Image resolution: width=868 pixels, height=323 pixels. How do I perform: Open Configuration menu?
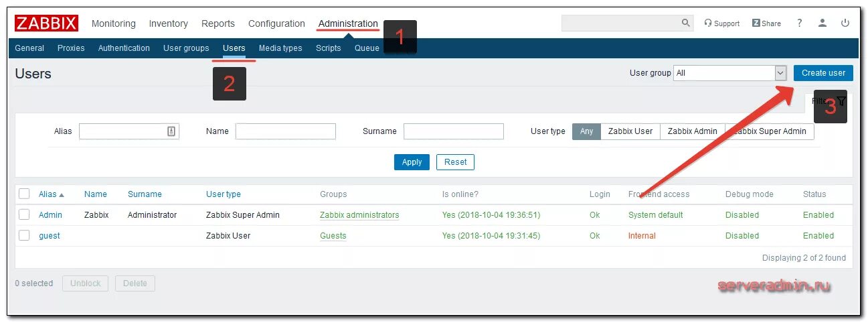(x=276, y=23)
